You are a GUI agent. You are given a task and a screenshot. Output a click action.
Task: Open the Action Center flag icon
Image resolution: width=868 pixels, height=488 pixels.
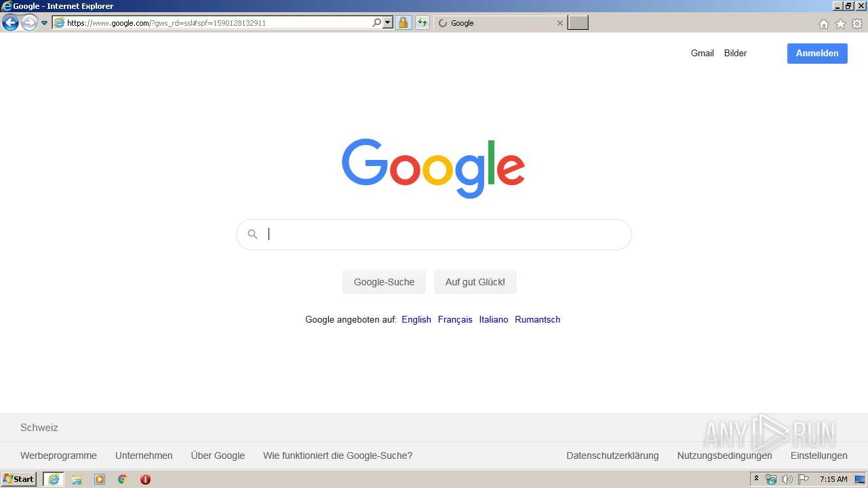[x=804, y=479]
